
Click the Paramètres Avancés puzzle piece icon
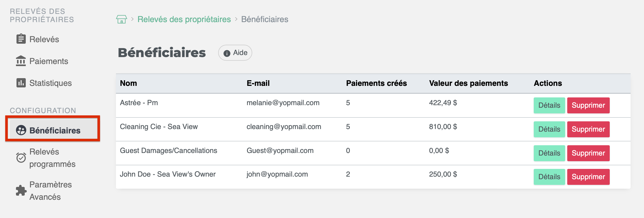pos(21,190)
